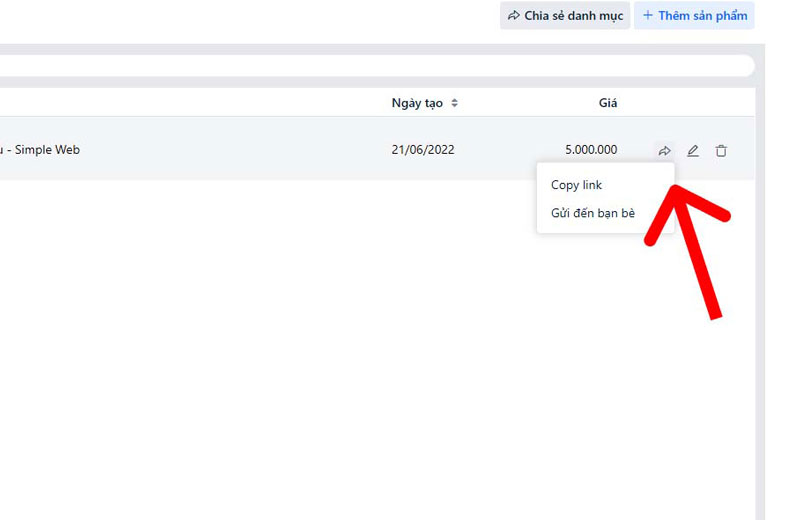Click the share arrow icon in product row
Viewport: 800px width, 520px height.
tap(664, 151)
